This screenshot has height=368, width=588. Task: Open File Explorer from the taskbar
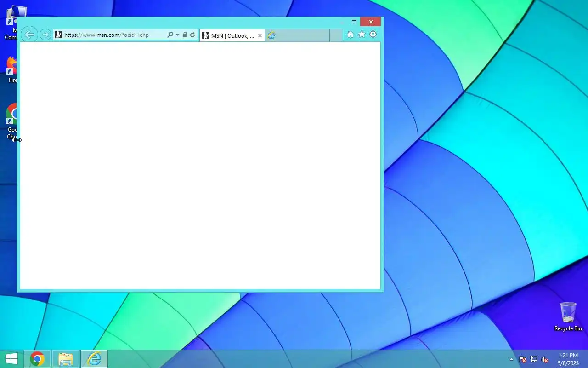[66, 359]
